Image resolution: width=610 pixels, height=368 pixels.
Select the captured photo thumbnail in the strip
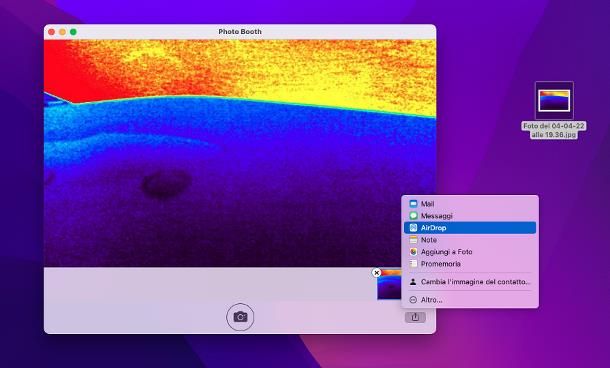point(389,285)
